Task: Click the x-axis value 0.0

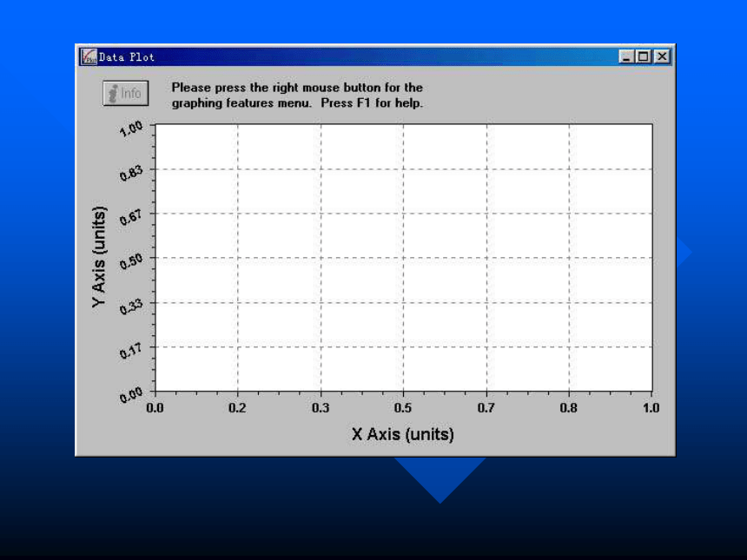Action: (155, 408)
